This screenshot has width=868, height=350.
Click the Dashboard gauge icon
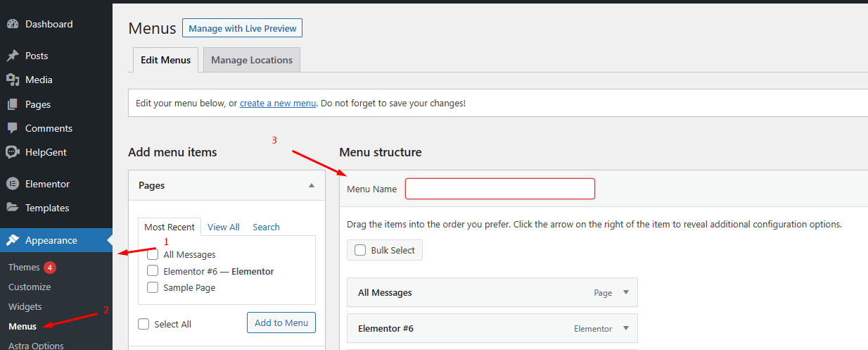point(13,24)
